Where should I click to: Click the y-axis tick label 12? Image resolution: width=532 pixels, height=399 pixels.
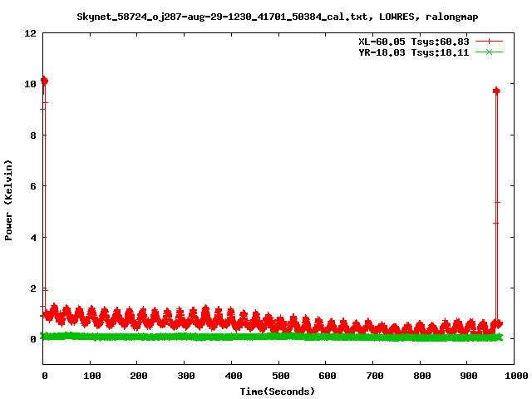30,33
